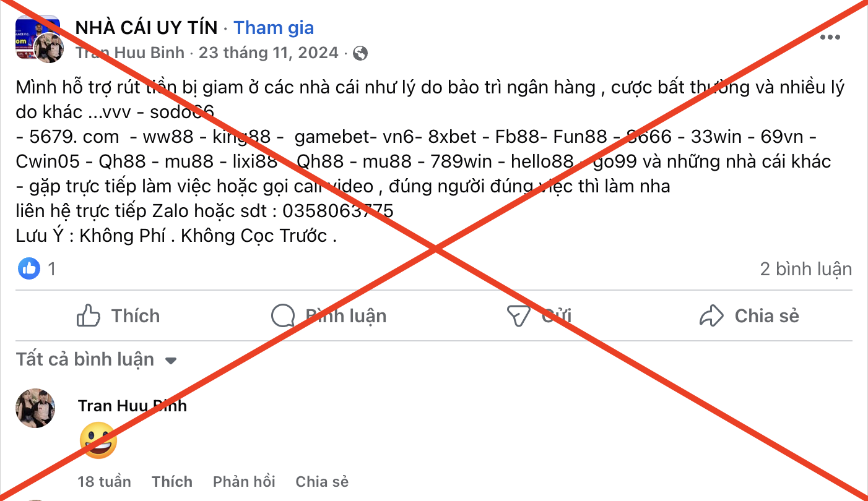Join the group via Tham gia
Viewport: 868px width, 501px height.
click(x=274, y=28)
